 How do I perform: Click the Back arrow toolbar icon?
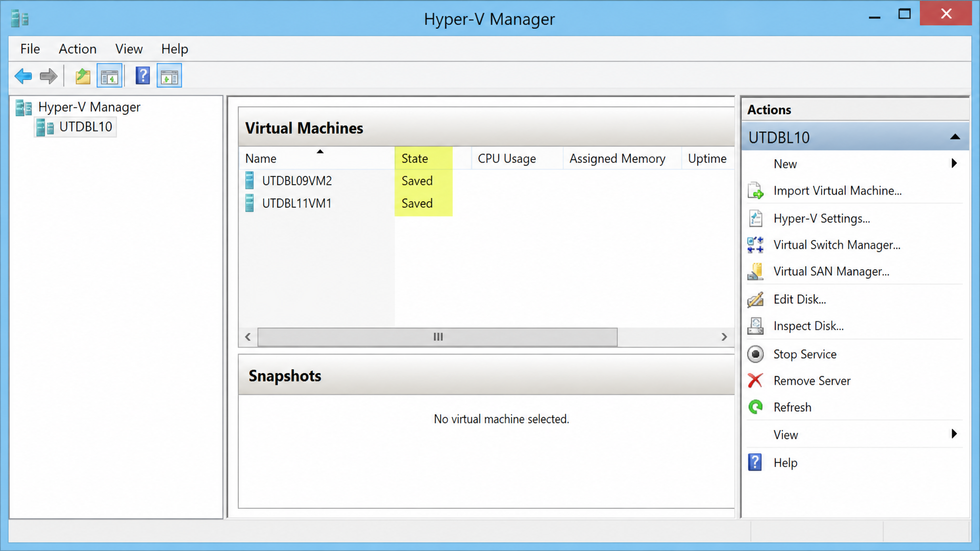(x=23, y=76)
